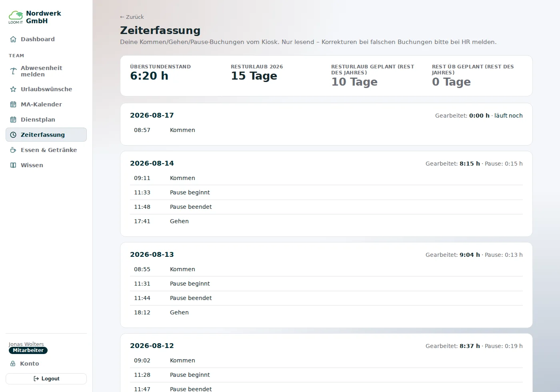
Task: Click the 18:12 Gehen entry
Action: click(x=326, y=312)
